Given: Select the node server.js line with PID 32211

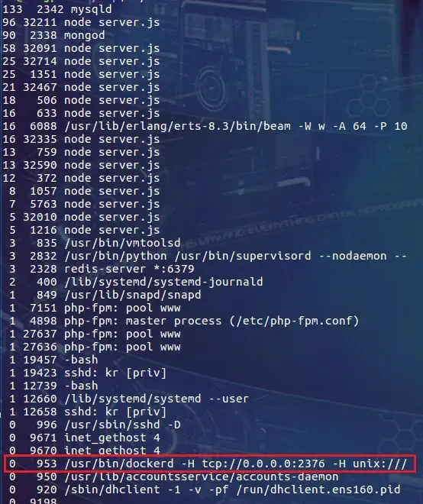Looking at the screenshot, I should [x=81, y=22].
